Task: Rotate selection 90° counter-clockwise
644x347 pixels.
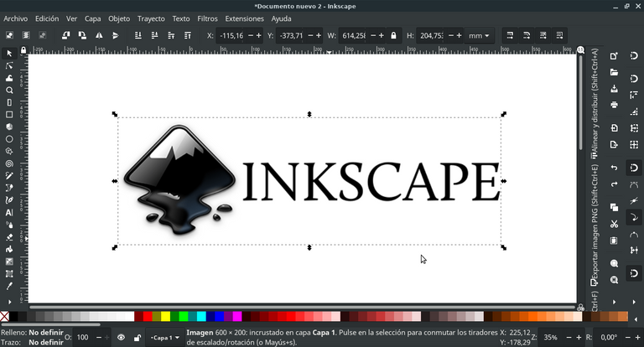Action: point(65,36)
